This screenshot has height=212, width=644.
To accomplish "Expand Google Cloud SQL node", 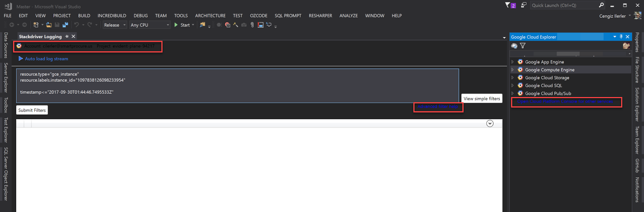I will point(512,85).
